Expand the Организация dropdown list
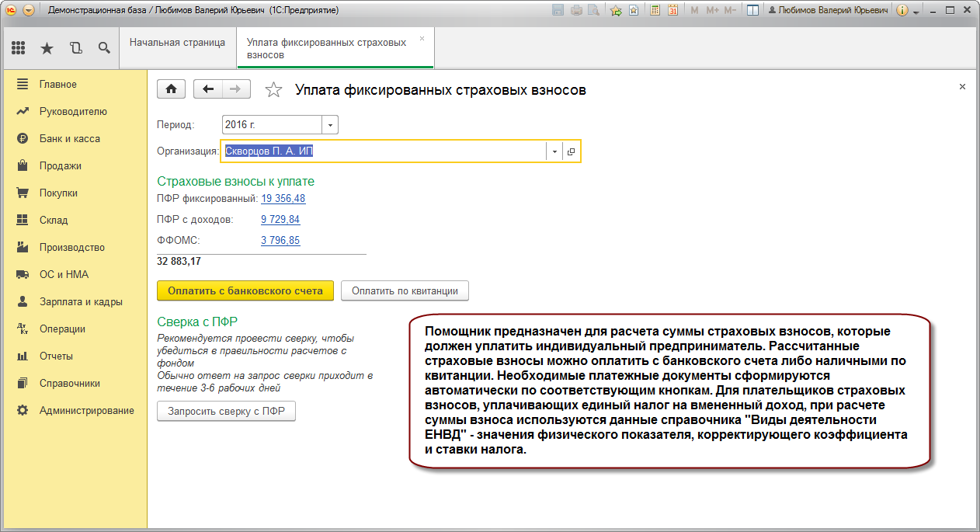This screenshot has width=980, height=532. (554, 152)
